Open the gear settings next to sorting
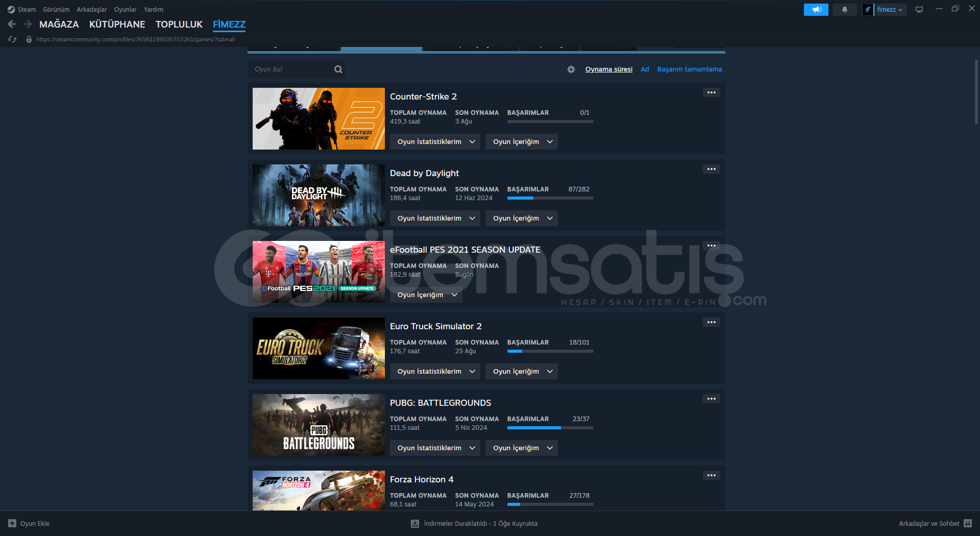This screenshot has height=536, width=980. 571,69
